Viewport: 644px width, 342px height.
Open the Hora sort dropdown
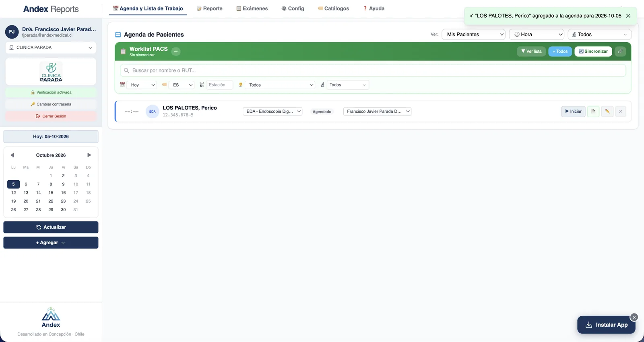click(x=537, y=35)
